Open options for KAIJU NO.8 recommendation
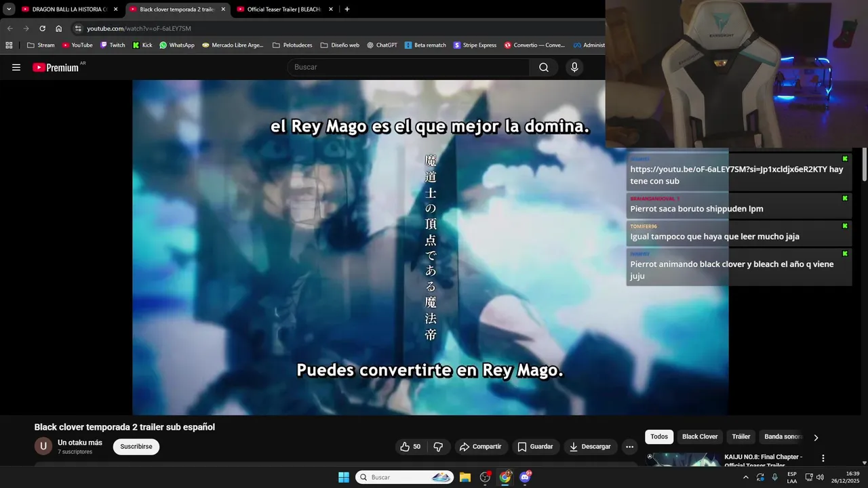868x488 pixels. tap(823, 459)
